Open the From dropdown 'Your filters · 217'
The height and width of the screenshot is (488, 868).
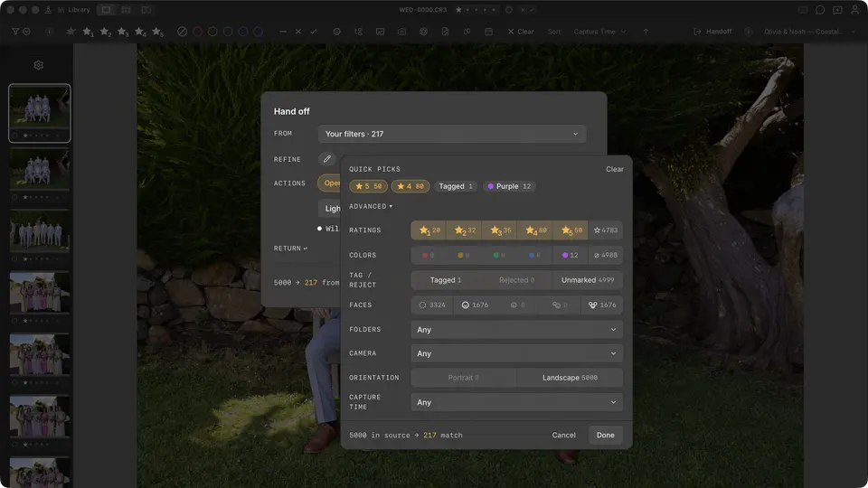pyautogui.click(x=452, y=134)
